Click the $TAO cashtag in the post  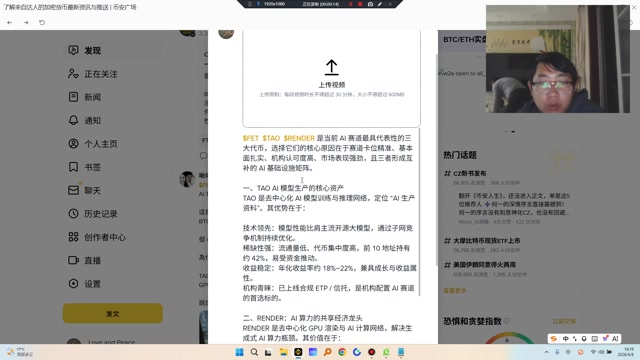coord(271,138)
